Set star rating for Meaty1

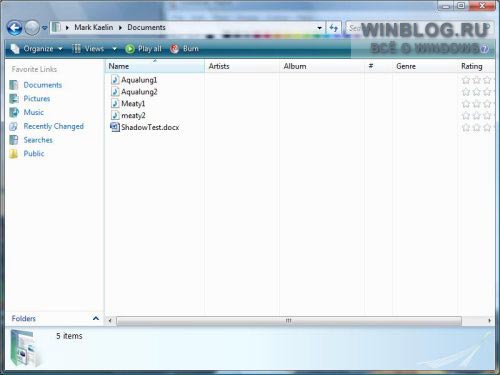477,104
